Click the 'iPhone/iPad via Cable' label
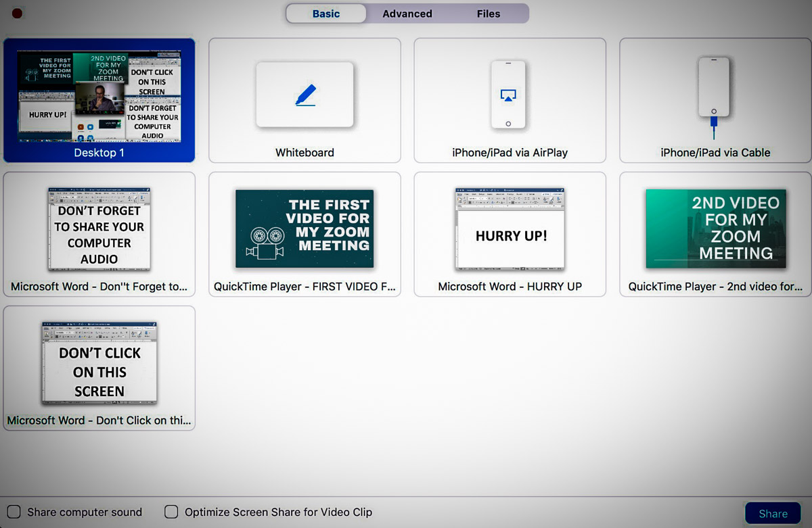This screenshot has height=528, width=812. point(715,153)
